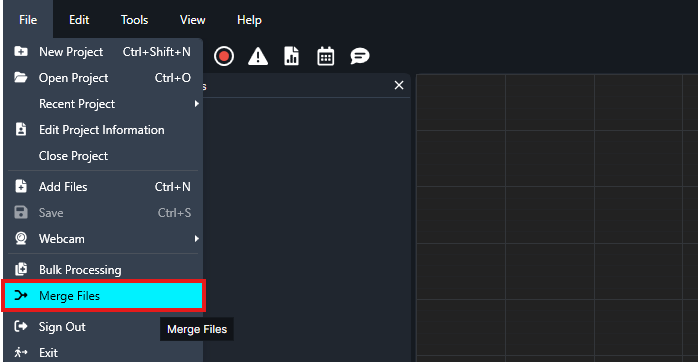
Task: Open the Help menu
Action: click(249, 20)
